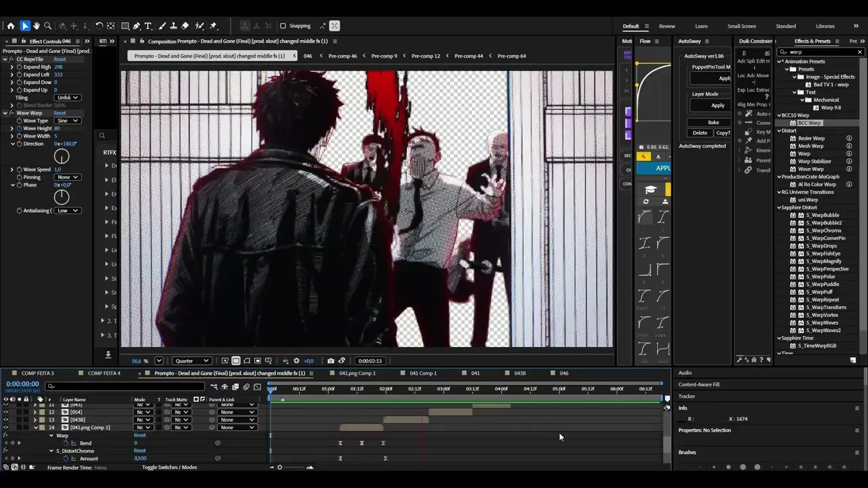Select the Clone Stamp tool
The image size is (868, 488).
coord(174,26)
